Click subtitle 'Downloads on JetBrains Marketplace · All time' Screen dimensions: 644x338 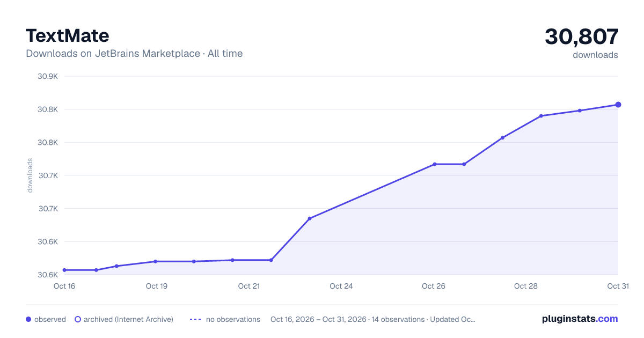click(134, 54)
